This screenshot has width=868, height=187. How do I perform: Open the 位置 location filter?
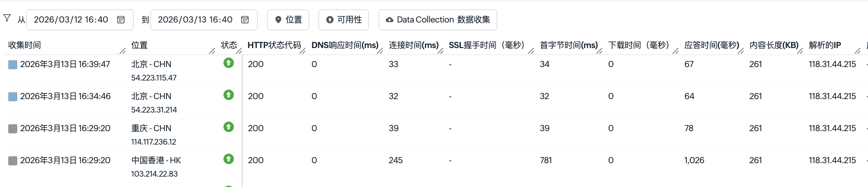click(x=288, y=20)
